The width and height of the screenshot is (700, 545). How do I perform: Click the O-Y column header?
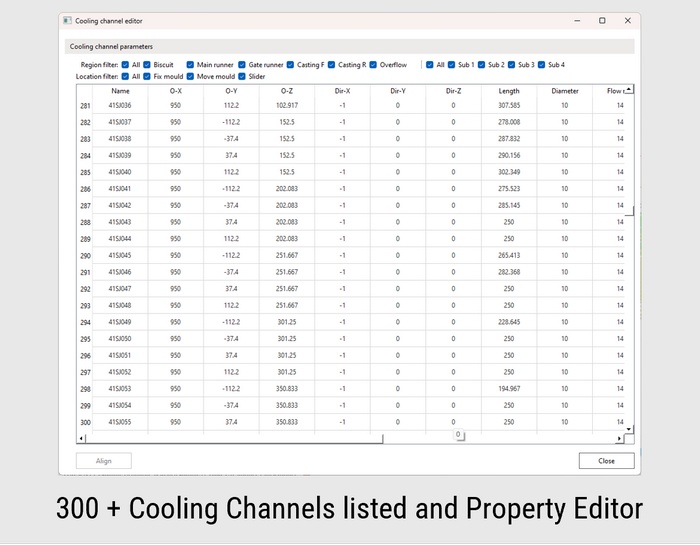(231, 91)
